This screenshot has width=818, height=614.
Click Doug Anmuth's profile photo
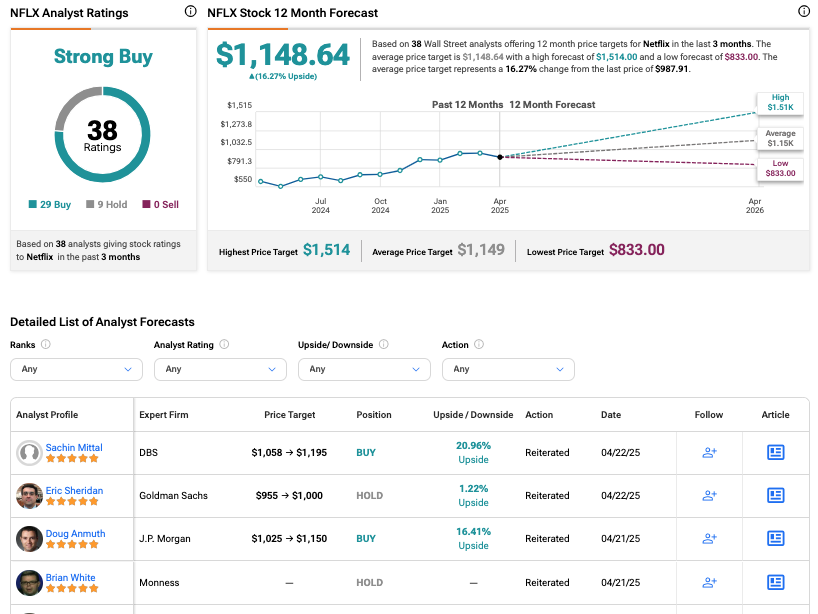coord(29,539)
